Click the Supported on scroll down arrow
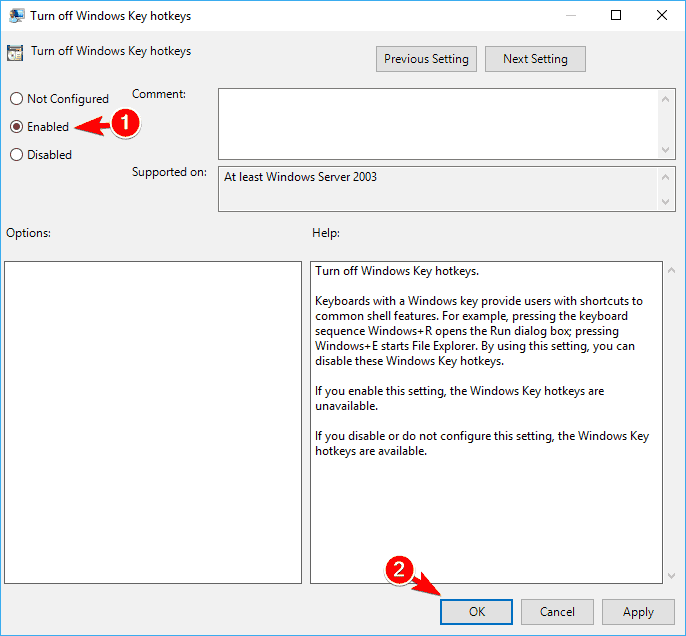Screen dimensions: 686x636 [667, 202]
